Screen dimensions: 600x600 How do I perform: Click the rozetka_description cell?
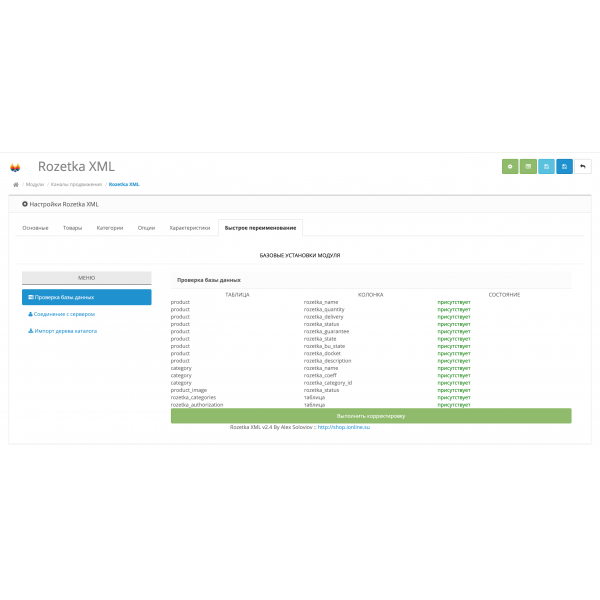[327, 361]
